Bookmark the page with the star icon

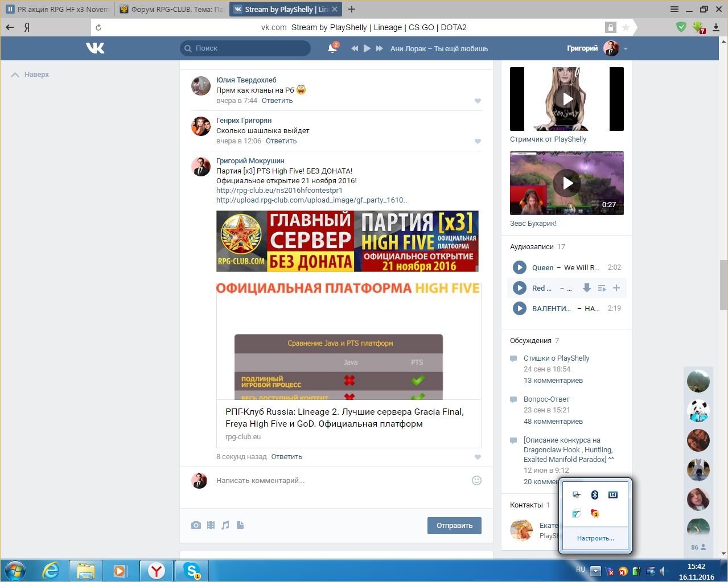coord(626,27)
